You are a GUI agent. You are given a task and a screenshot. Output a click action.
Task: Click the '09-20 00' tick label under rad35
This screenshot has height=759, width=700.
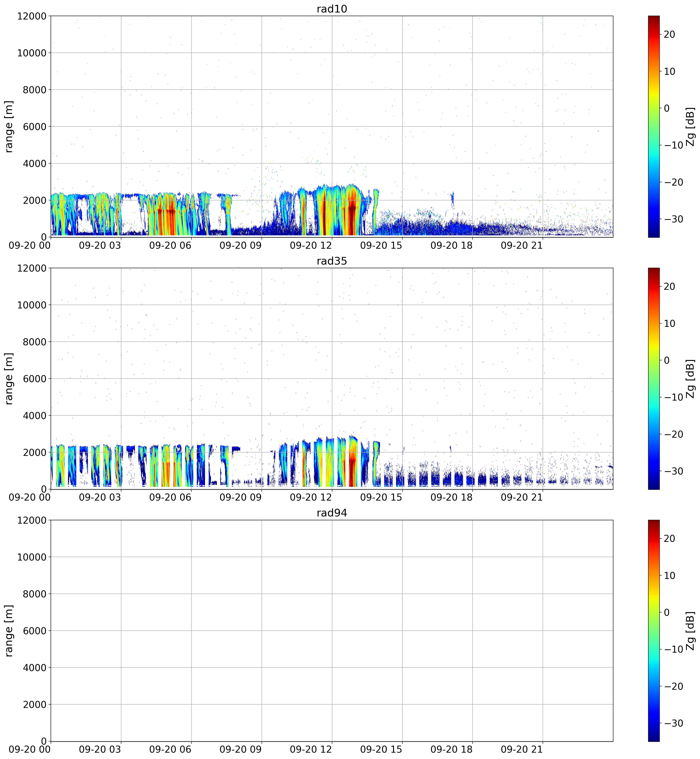(x=29, y=498)
